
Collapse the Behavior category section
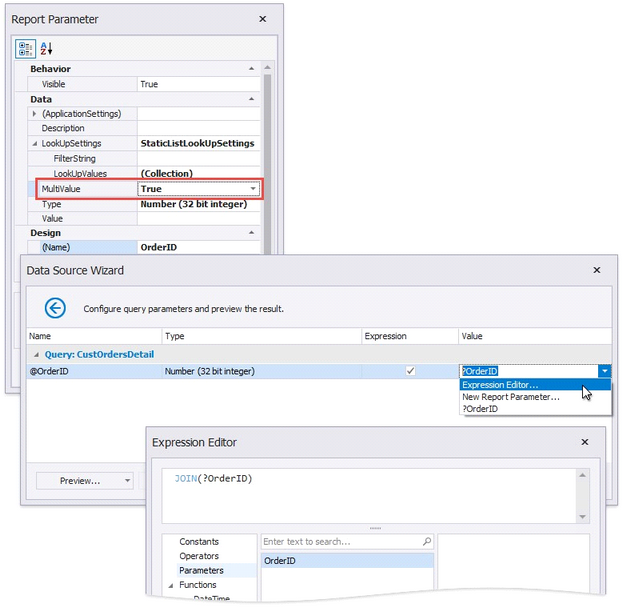coord(252,69)
